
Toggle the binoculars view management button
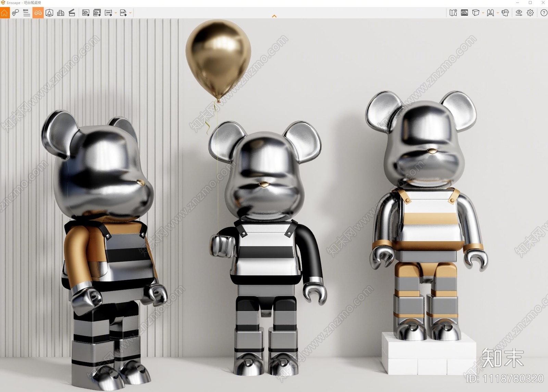[x=38, y=13]
